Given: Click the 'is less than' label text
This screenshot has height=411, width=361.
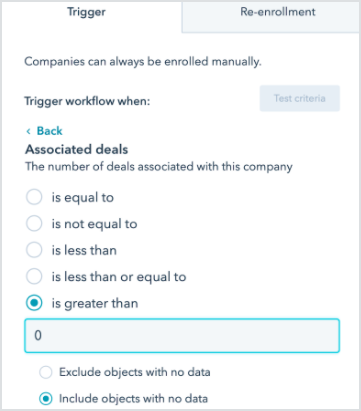Looking at the screenshot, I should pyautogui.click(x=84, y=250).
